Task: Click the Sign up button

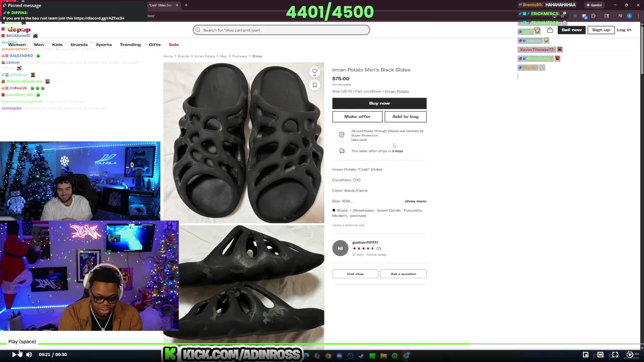Action: [x=601, y=30]
